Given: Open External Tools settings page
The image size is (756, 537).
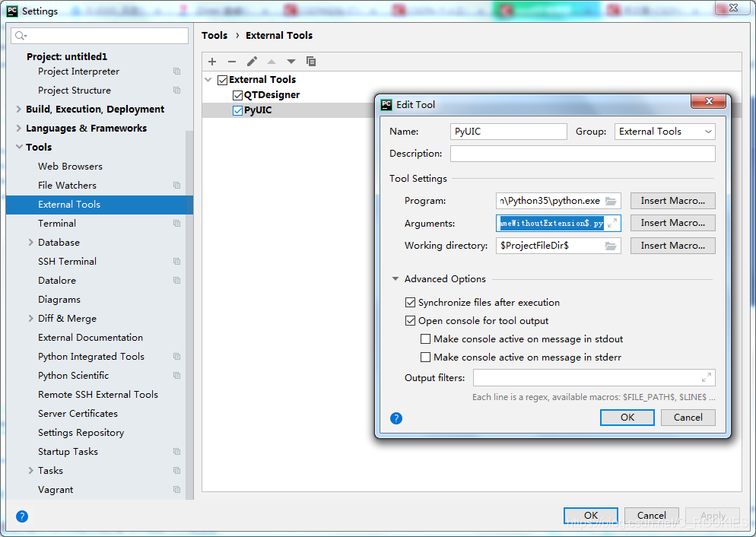Looking at the screenshot, I should pyautogui.click(x=100, y=205).
